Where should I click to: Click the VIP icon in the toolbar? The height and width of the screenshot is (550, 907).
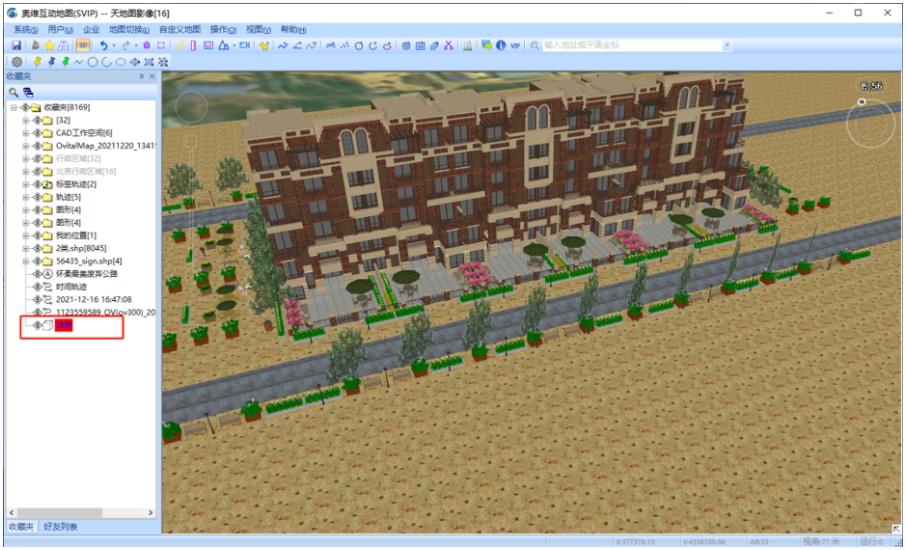click(515, 45)
